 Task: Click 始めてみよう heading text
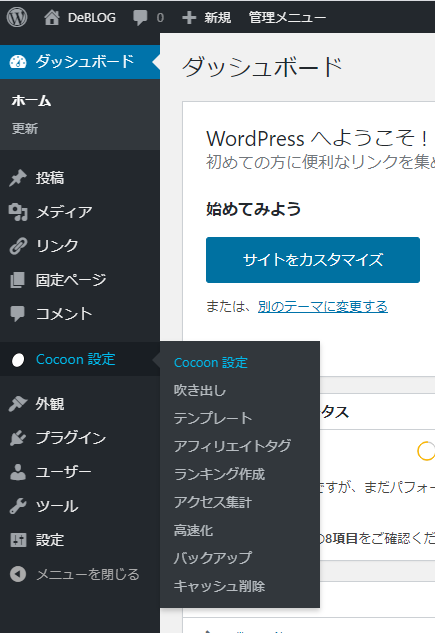tap(253, 209)
